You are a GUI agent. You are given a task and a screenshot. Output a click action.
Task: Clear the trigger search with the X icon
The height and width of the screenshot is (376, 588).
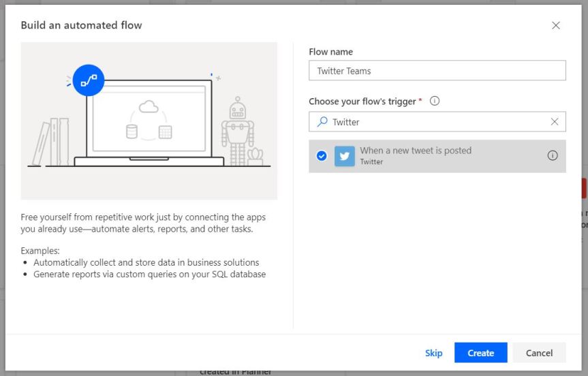pyautogui.click(x=555, y=122)
